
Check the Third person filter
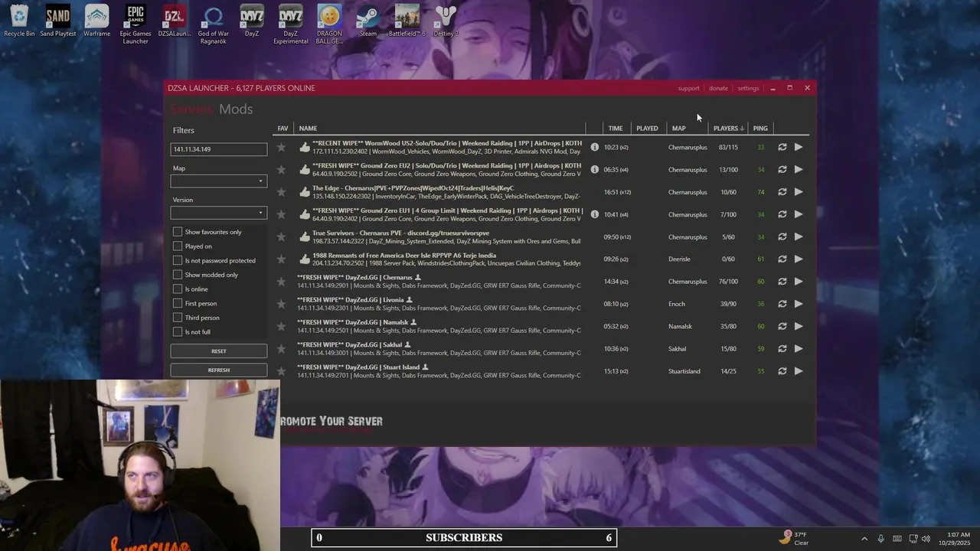pos(178,318)
